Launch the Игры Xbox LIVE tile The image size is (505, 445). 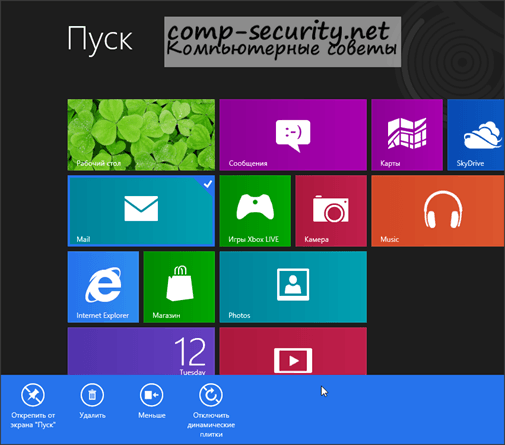pyautogui.click(x=255, y=211)
